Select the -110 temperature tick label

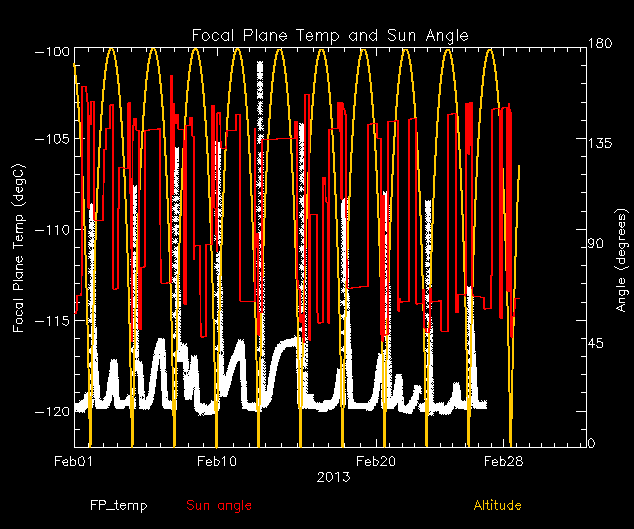pyautogui.click(x=51, y=230)
